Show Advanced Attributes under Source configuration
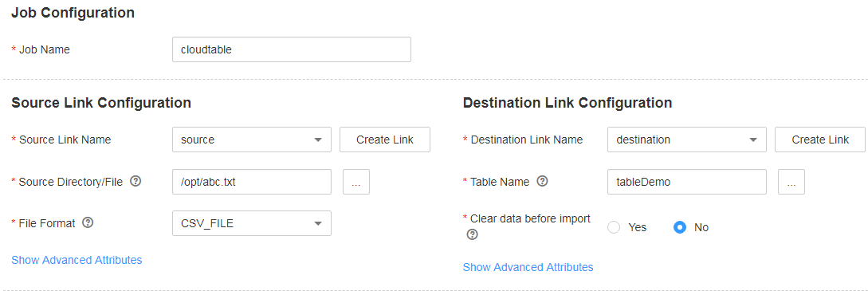Image resolution: width=868 pixels, height=291 pixels. pos(77,259)
